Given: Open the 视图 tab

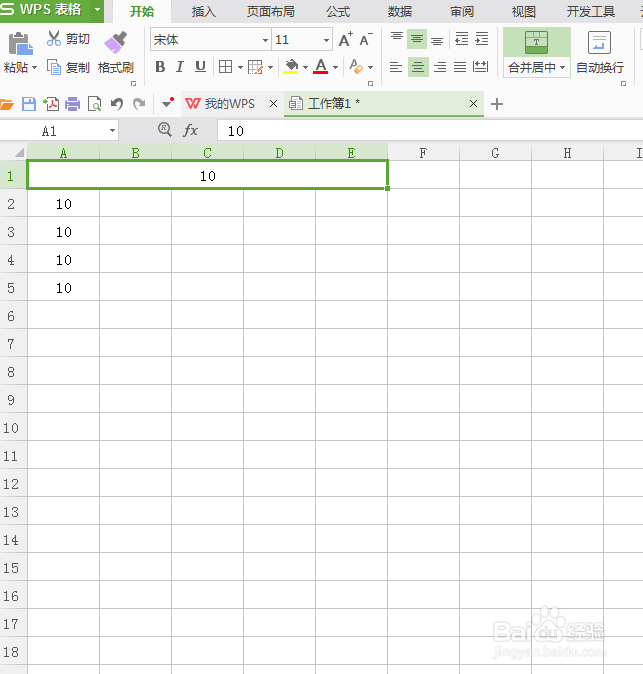Looking at the screenshot, I should [524, 12].
